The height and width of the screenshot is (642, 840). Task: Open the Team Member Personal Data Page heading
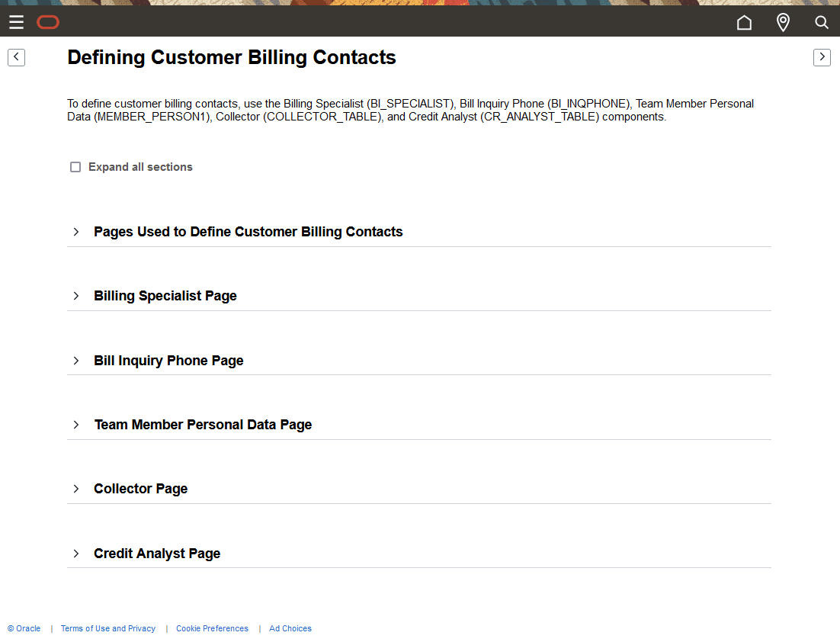pyautogui.click(x=203, y=425)
